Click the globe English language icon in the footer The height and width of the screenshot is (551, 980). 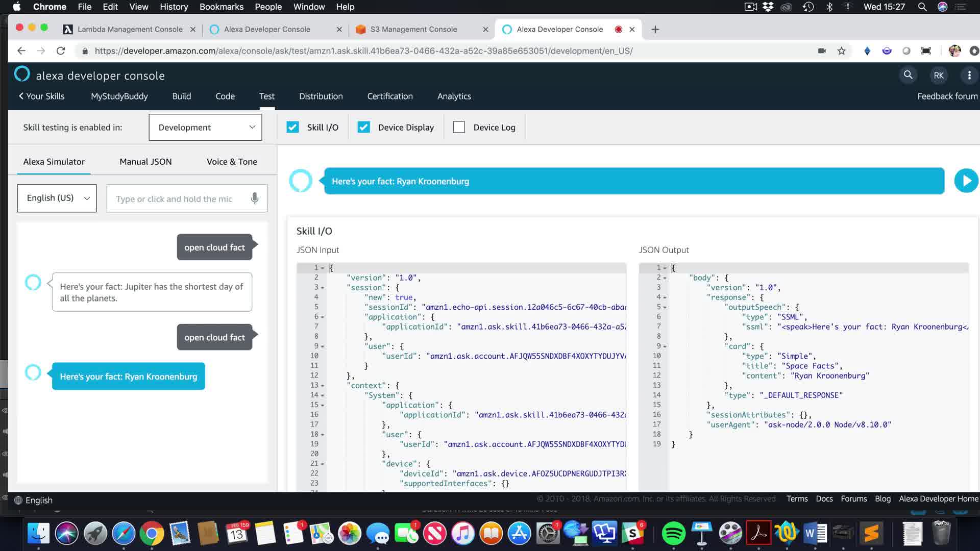coord(18,500)
